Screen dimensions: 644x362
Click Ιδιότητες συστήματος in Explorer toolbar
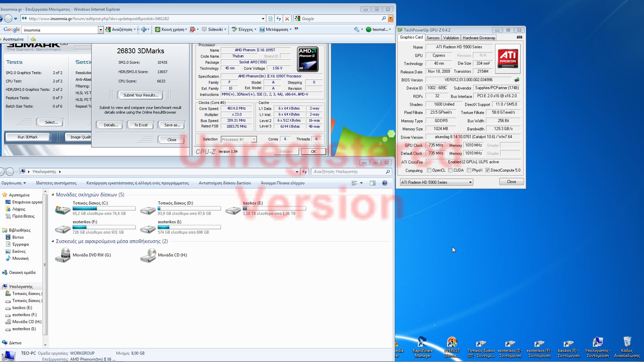56,183
